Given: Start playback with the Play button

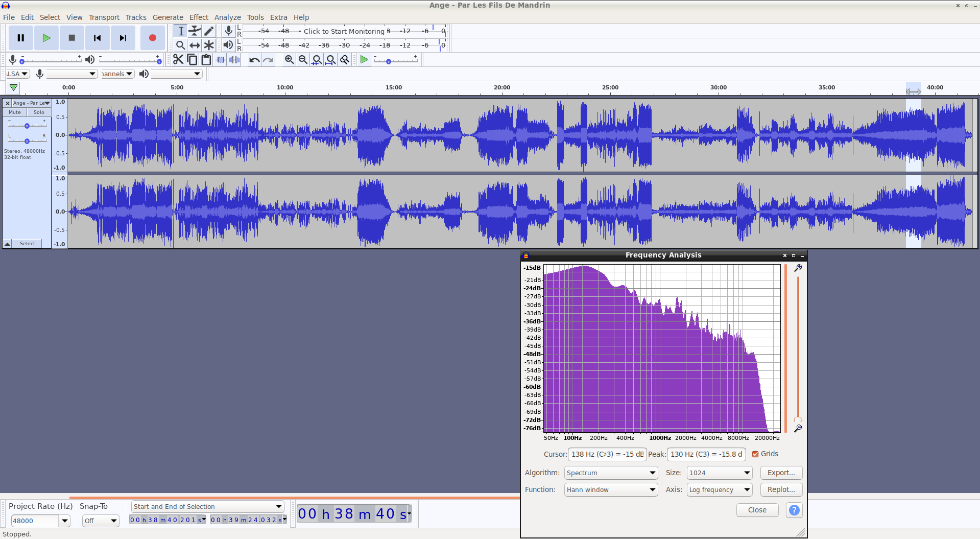Looking at the screenshot, I should click(46, 38).
